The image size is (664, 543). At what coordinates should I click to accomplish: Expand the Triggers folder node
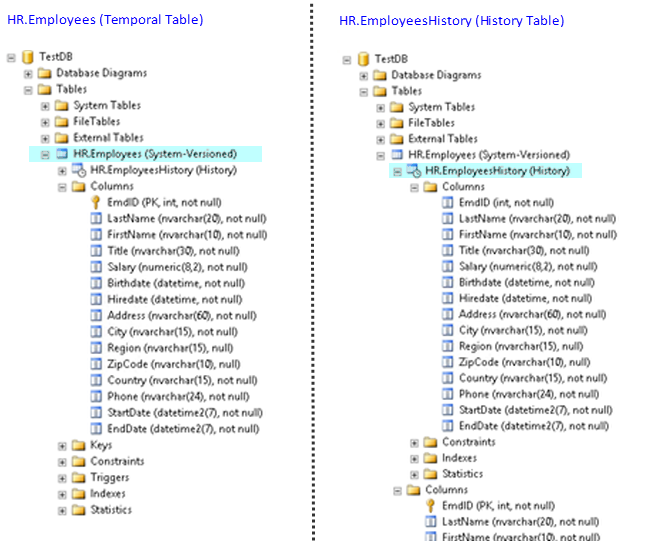[x=62, y=477]
